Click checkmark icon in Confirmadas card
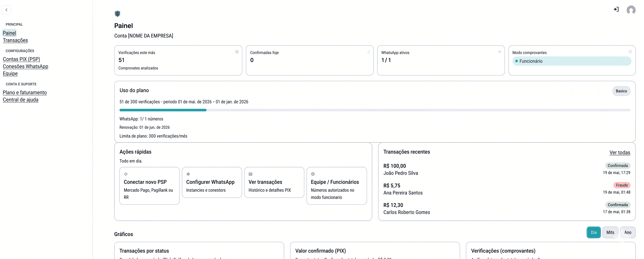This screenshot has width=644, height=259. tap(369, 52)
